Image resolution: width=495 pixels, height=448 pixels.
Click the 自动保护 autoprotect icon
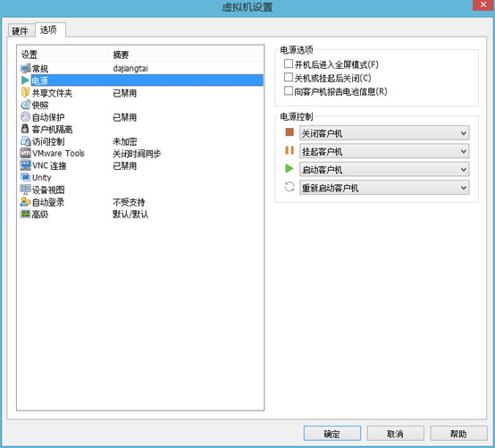pos(25,117)
